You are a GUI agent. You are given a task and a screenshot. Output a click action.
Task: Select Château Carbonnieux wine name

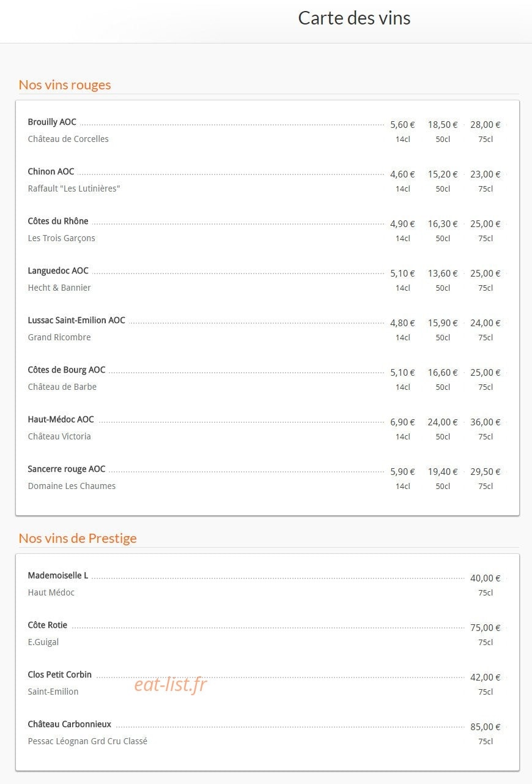[x=70, y=725]
